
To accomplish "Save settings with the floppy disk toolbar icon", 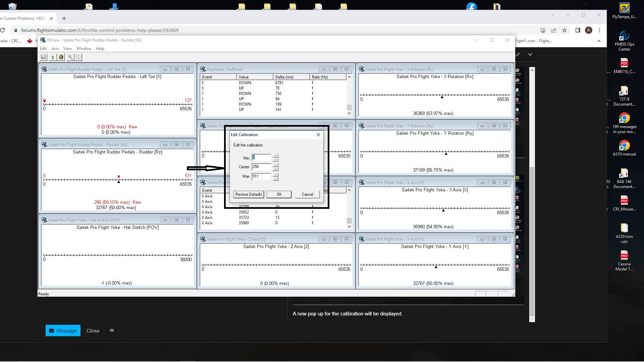I will click(43, 57).
